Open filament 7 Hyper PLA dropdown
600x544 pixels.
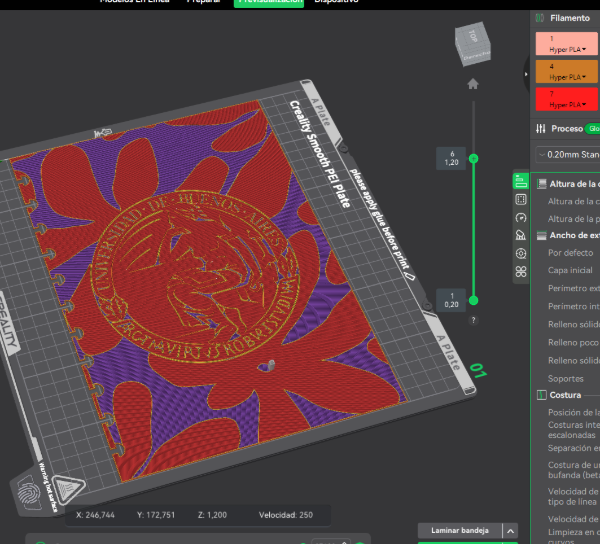pos(567,105)
